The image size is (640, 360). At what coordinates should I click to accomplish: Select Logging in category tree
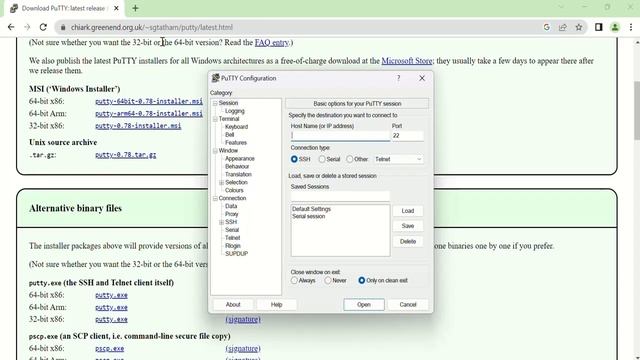[x=235, y=111]
